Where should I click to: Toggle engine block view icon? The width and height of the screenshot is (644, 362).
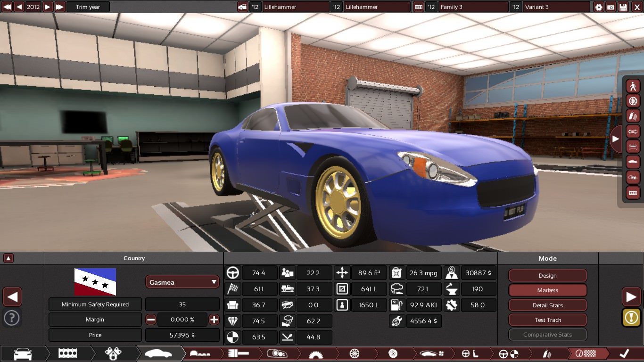point(633,192)
